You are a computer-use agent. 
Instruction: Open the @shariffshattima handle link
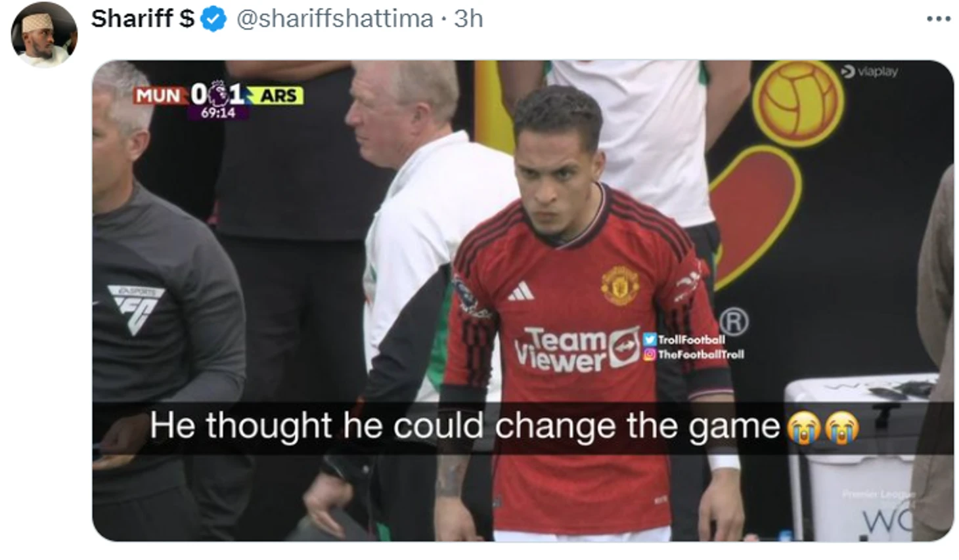[x=334, y=19]
